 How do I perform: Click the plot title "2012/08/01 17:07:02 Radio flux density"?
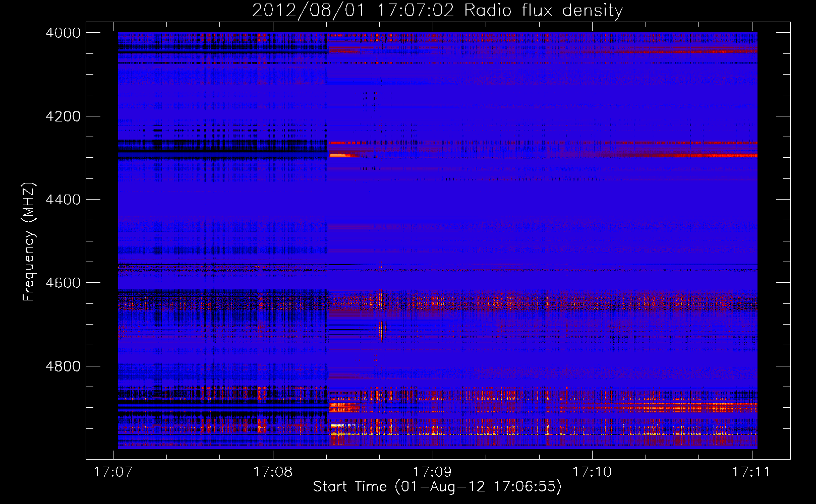pyautogui.click(x=437, y=11)
